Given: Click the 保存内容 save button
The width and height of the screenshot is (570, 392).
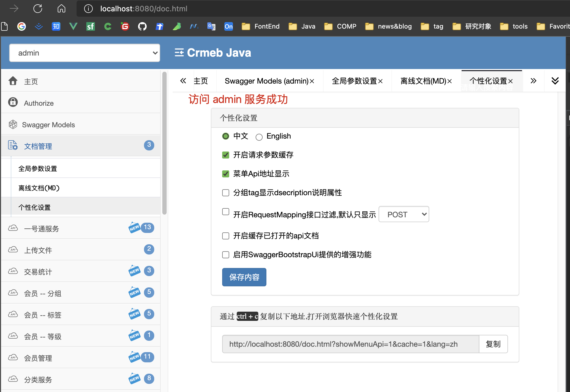Looking at the screenshot, I should (244, 277).
